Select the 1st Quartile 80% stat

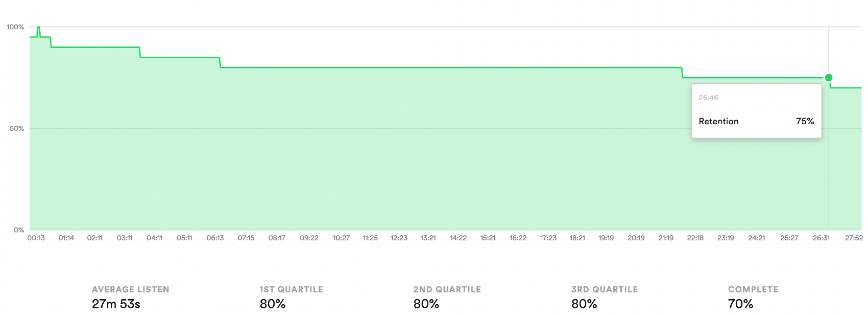tap(291, 297)
